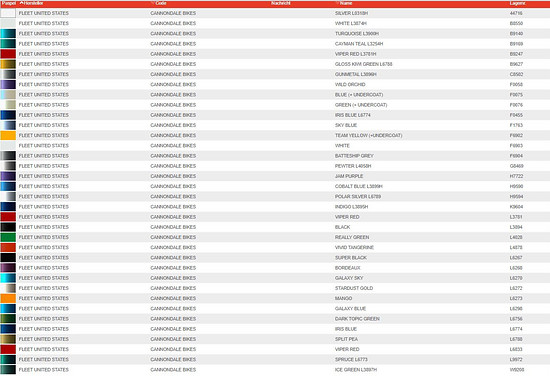Click the Really Green color swatch
This screenshot has width=550, height=376.
8,237
